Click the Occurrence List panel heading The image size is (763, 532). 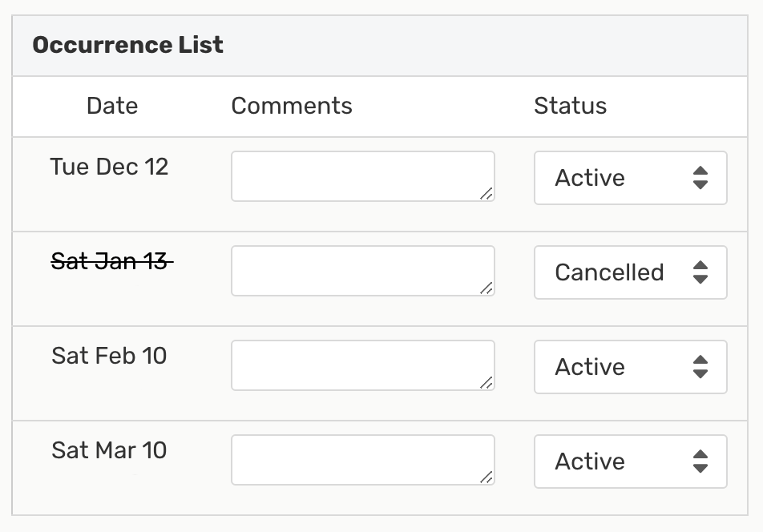pos(128,45)
